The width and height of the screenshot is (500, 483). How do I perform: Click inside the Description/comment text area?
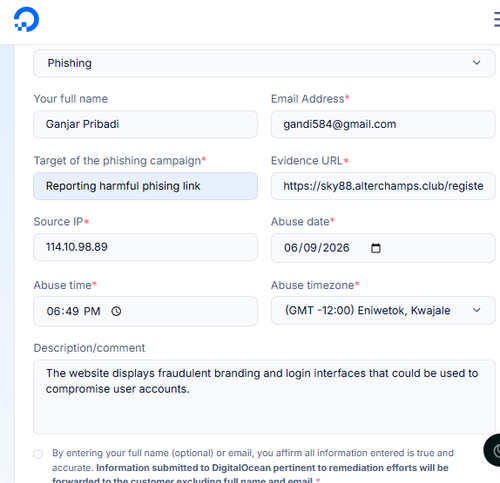click(264, 397)
